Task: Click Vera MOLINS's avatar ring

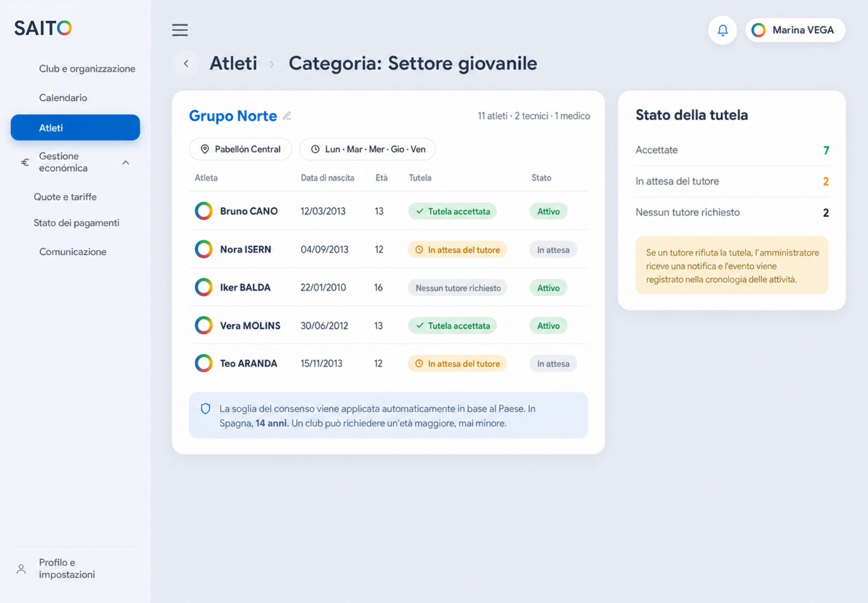Action: tap(204, 325)
